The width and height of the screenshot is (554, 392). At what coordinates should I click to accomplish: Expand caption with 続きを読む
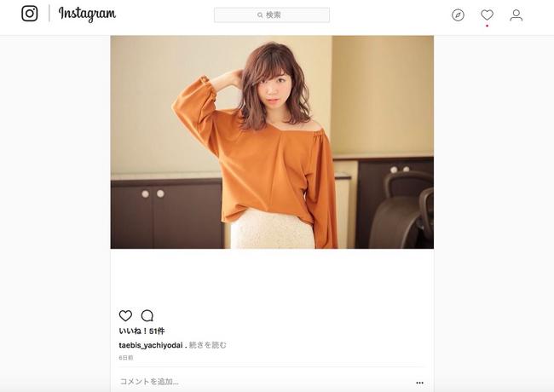(x=207, y=345)
